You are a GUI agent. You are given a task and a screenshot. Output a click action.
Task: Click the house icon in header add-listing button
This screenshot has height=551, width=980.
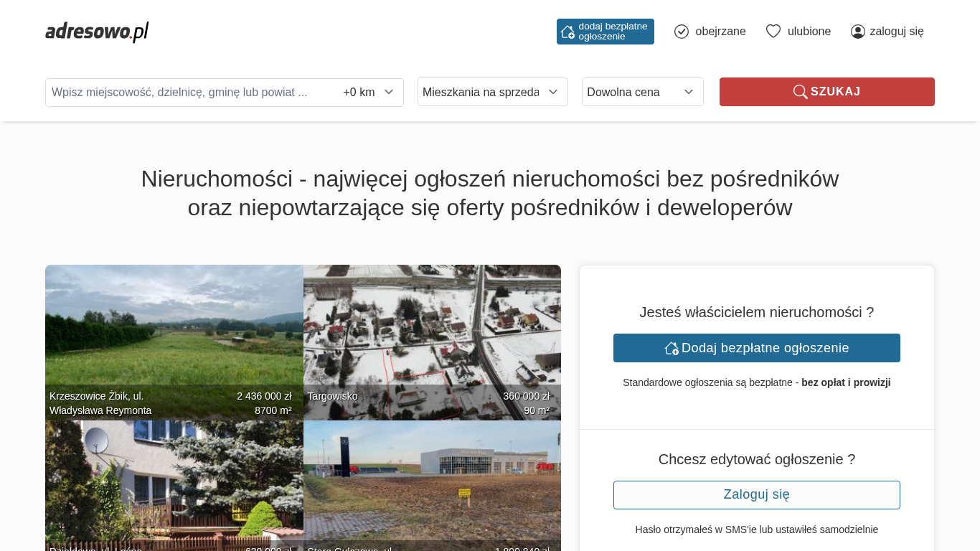pos(567,32)
